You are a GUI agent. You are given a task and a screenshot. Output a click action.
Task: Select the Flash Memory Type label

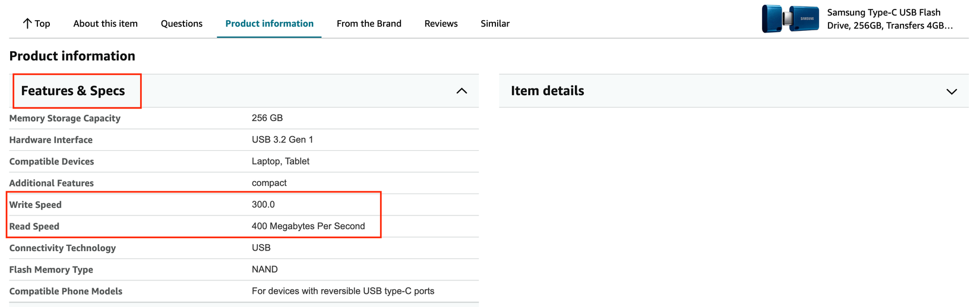(x=51, y=270)
